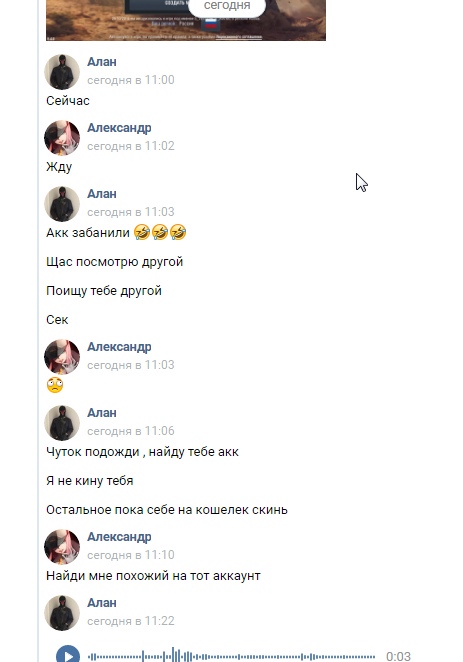Image resolution: width=463 pixels, height=662 pixels.
Task: Open Александр profile link above 'Жду'
Action: 119,128
